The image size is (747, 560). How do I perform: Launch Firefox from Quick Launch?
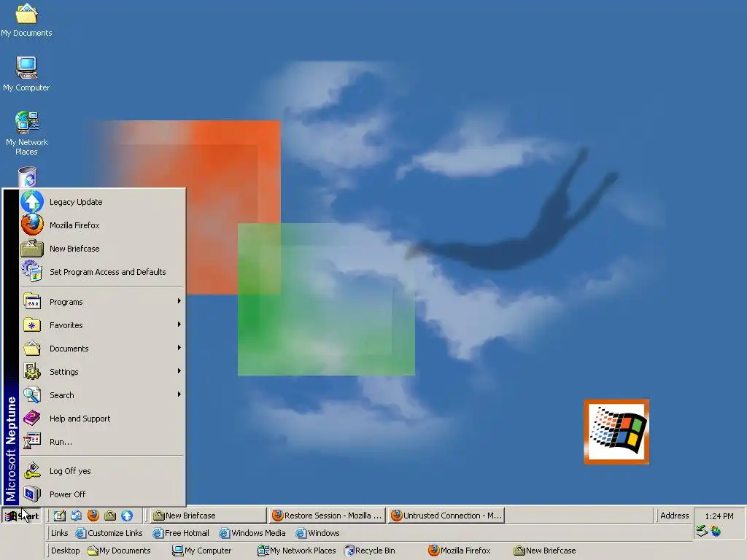click(93, 516)
